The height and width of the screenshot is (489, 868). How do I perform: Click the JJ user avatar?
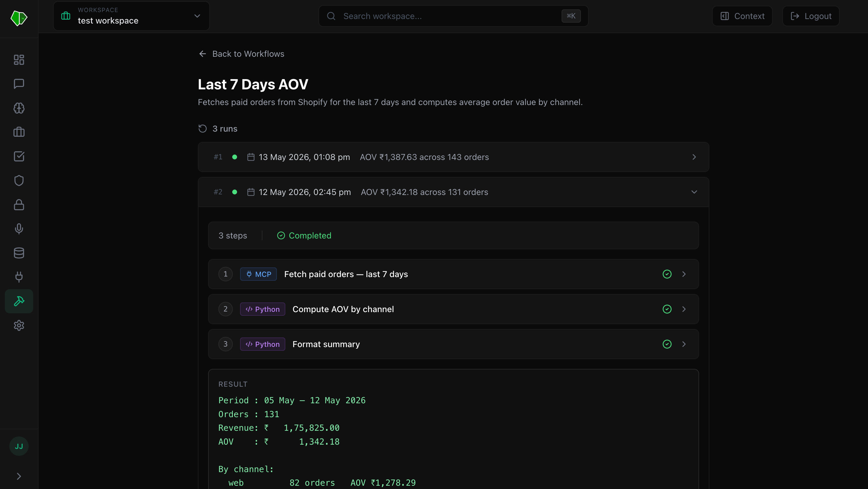(x=19, y=446)
